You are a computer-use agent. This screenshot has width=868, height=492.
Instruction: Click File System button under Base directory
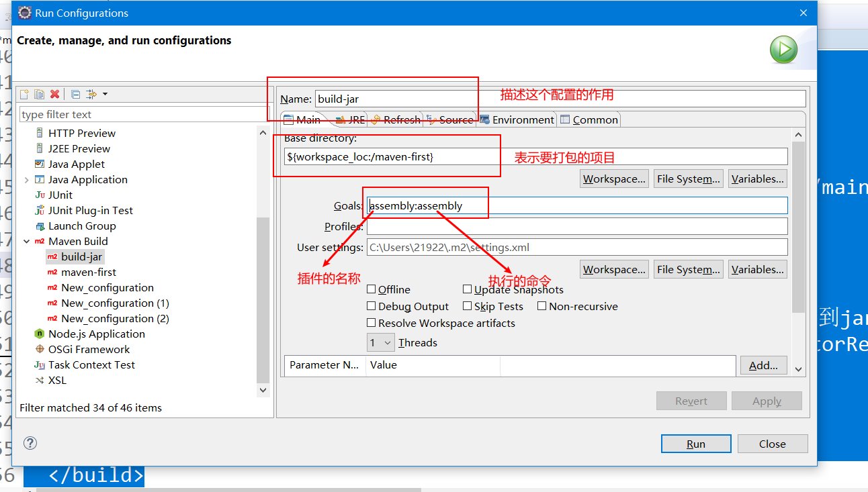(x=689, y=179)
